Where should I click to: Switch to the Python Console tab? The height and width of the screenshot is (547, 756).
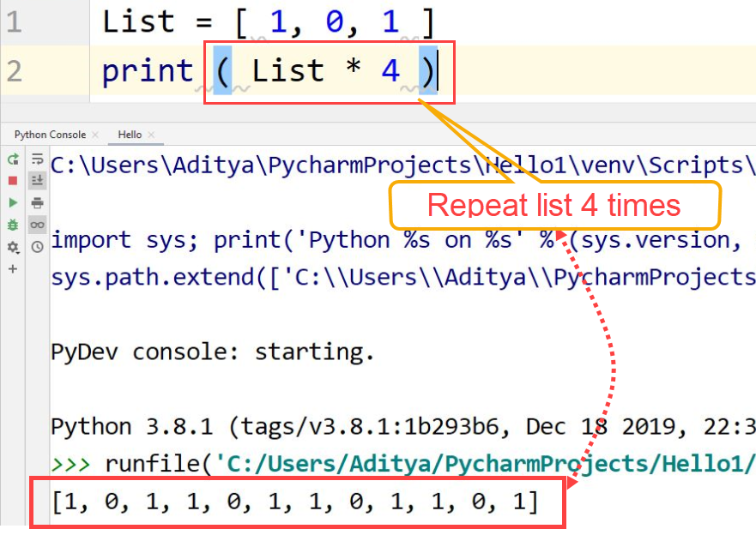coord(50,135)
